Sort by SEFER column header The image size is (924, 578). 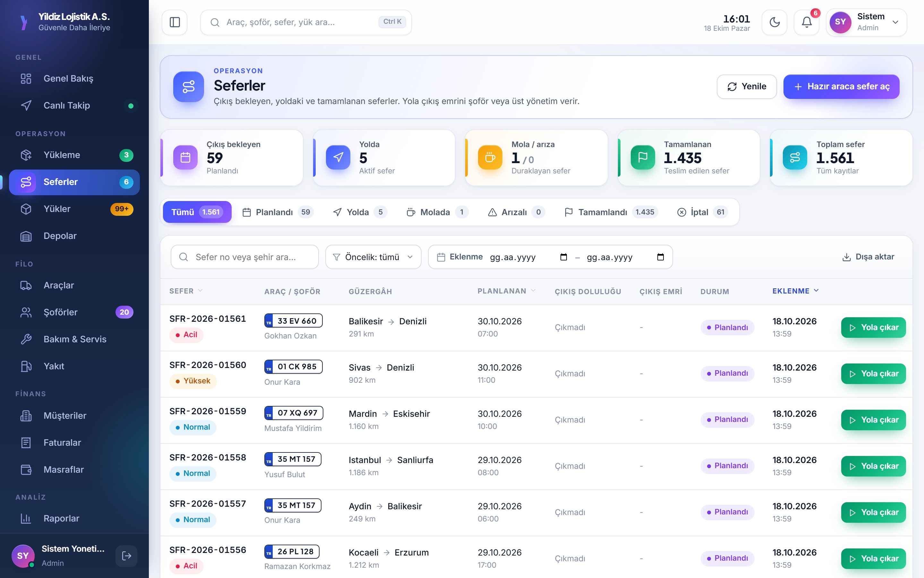tap(186, 291)
